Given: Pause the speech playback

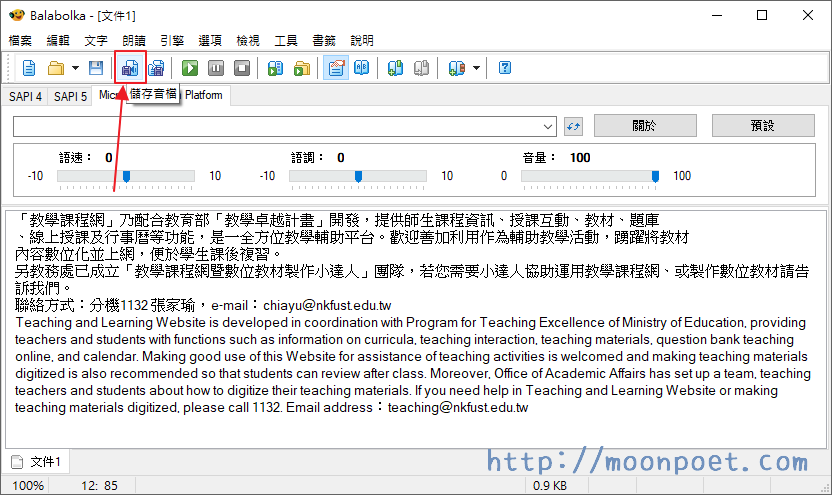Looking at the screenshot, I should click(x=216, y=68).
